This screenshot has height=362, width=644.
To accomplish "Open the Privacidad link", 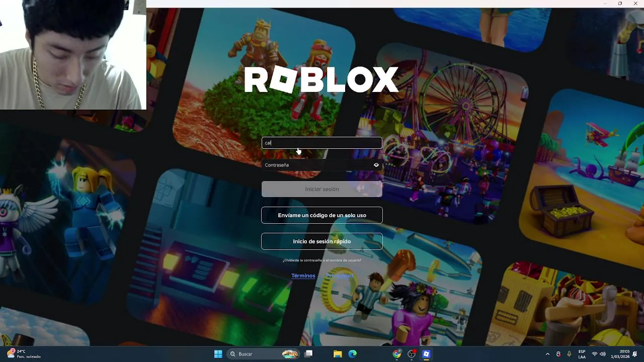I will pyautogui.click(x=340, y=276).
